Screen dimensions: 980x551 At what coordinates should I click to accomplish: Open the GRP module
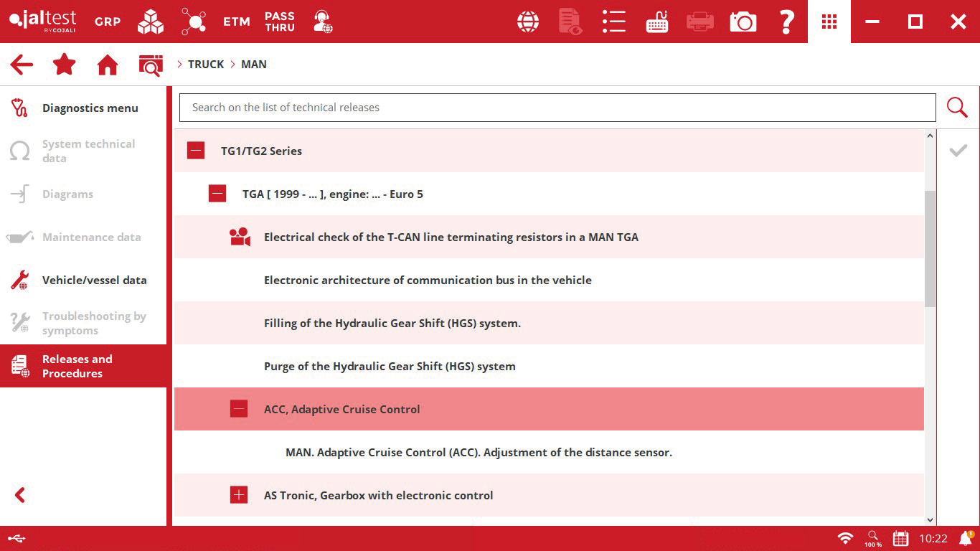tap(108, 22)
